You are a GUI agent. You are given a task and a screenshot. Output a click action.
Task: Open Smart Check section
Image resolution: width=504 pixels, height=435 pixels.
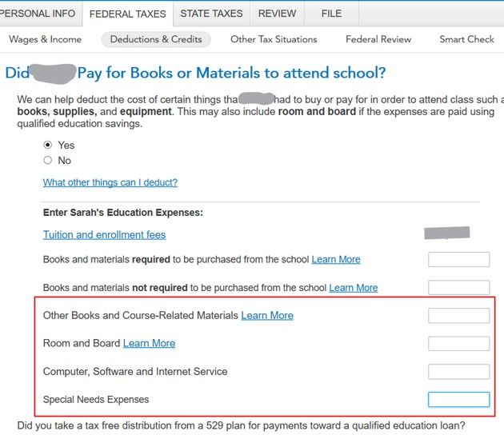466,39
